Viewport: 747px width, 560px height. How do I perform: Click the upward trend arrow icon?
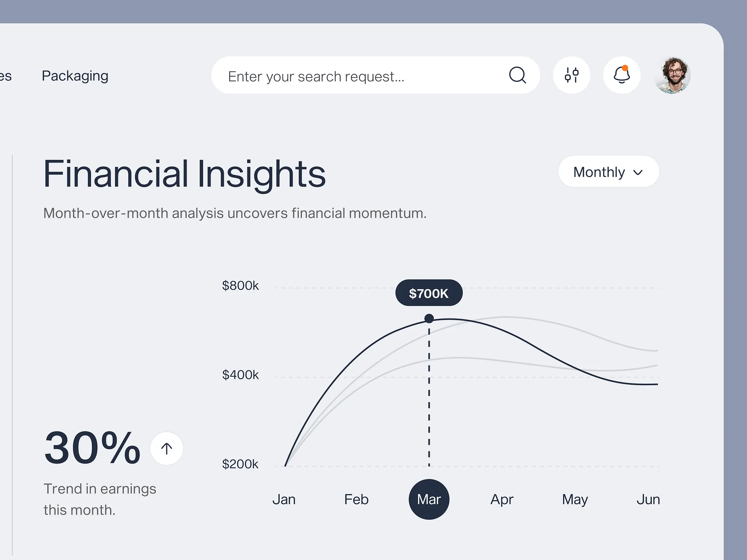click(x=167, y=449)
